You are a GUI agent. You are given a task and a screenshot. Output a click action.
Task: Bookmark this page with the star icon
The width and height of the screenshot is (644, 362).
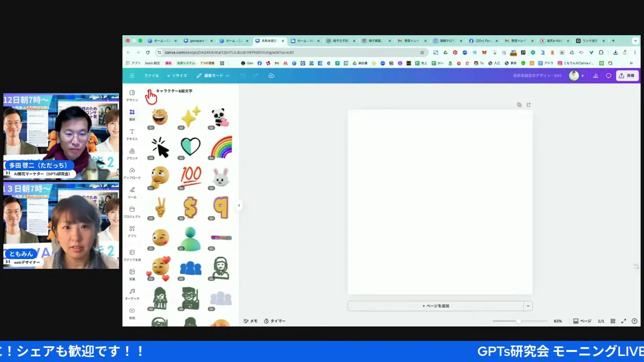coord(422,52)
